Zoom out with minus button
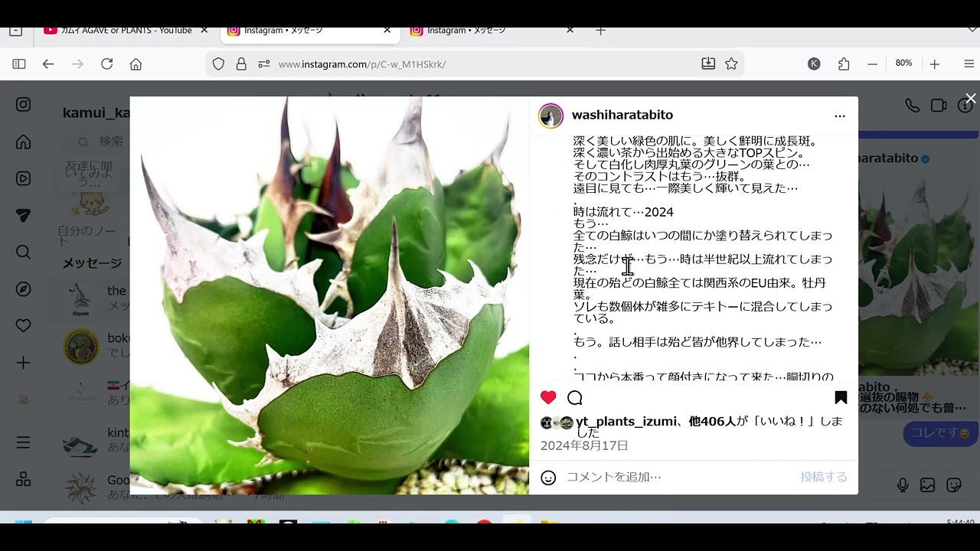The image size is (980, 551). point(872,64)
